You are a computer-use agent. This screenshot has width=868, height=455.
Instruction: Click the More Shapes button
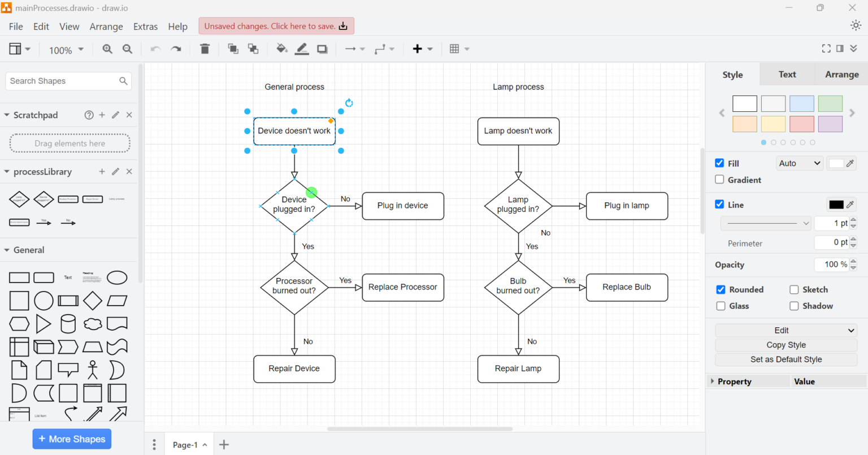[72, 439]
